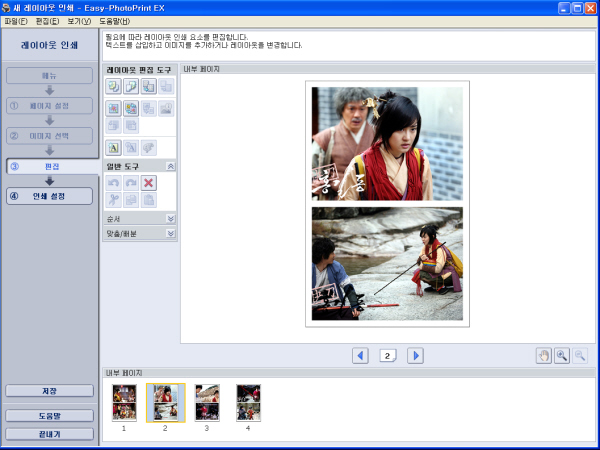Click the change background tool icon

(x=113, y=86)
